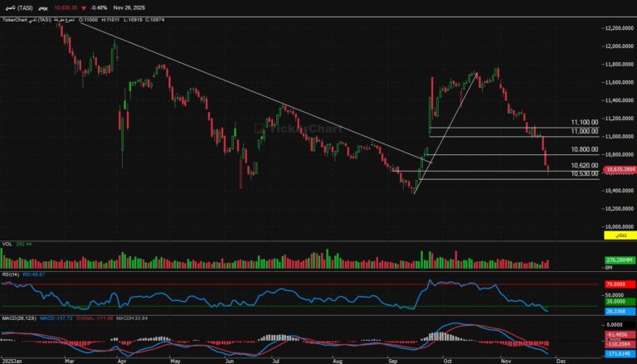
Task: Select the 10,620.00 horizontal level label
Action: pyautogui.click(x=585, y=166)
